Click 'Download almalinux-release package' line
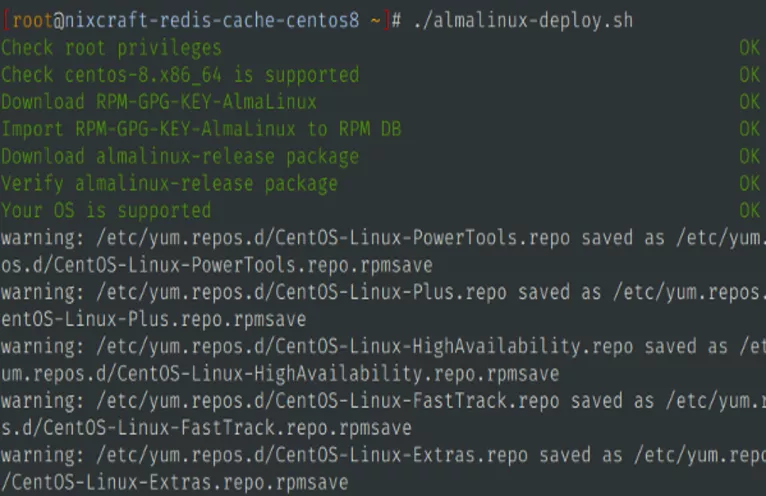 180,156
